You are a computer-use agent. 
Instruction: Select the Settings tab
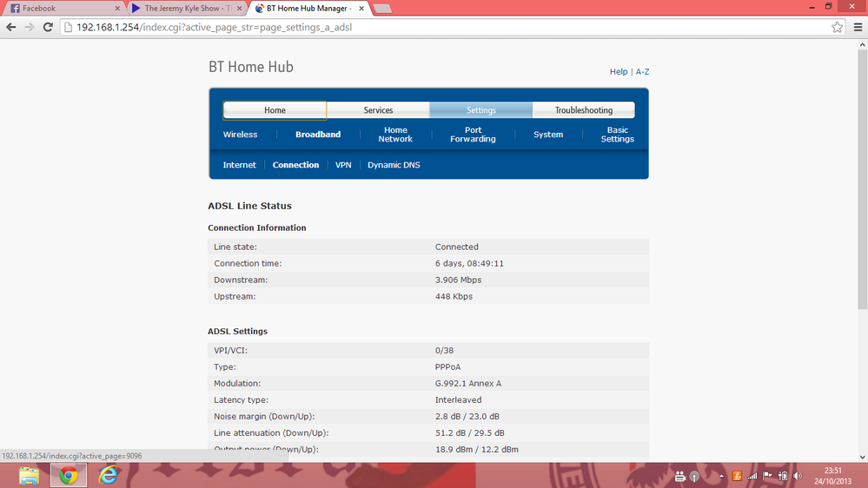click(x=481, y=110)
